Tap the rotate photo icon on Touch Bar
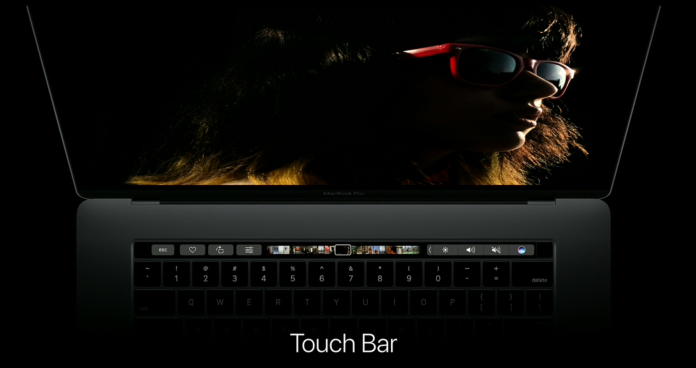This screenshot has height=368, width=696. [221, 250]
